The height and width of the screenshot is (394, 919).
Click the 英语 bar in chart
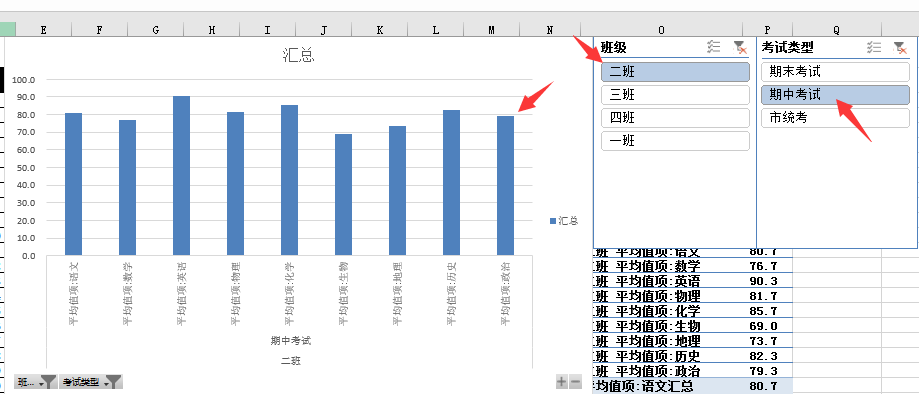[x=182, y=176]
